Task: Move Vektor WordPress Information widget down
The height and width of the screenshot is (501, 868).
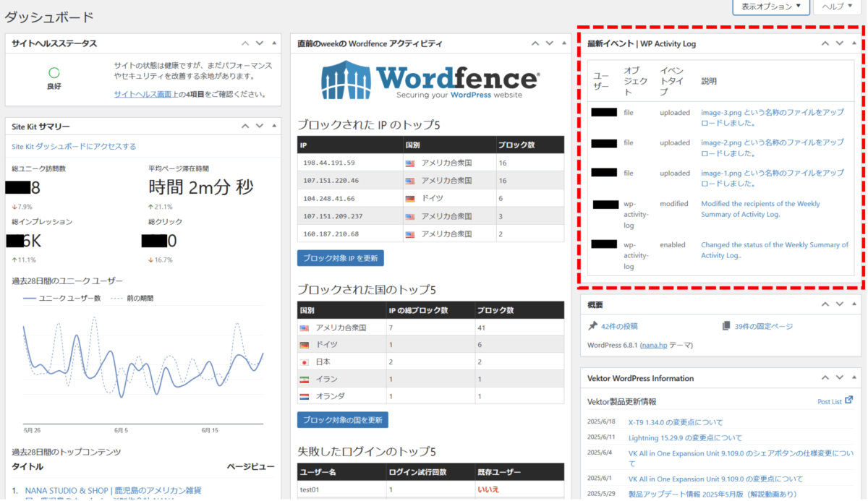Action: click(840, 378)
